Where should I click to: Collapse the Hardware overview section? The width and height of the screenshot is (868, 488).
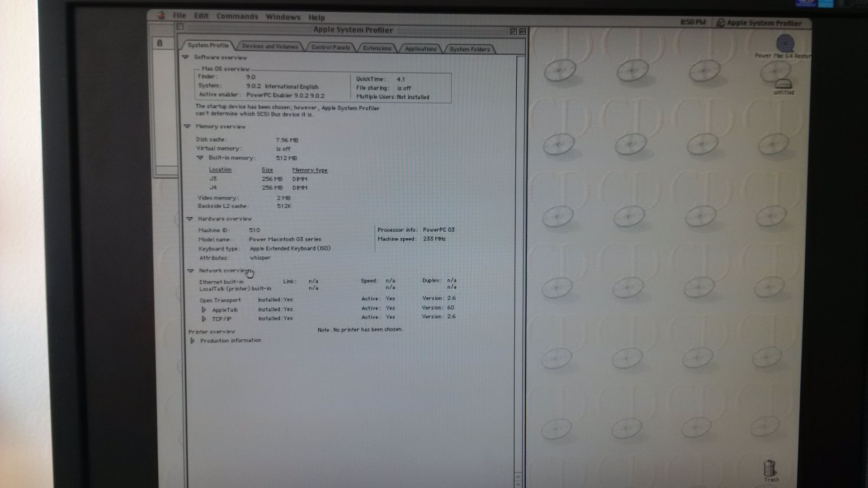(189, 219)
